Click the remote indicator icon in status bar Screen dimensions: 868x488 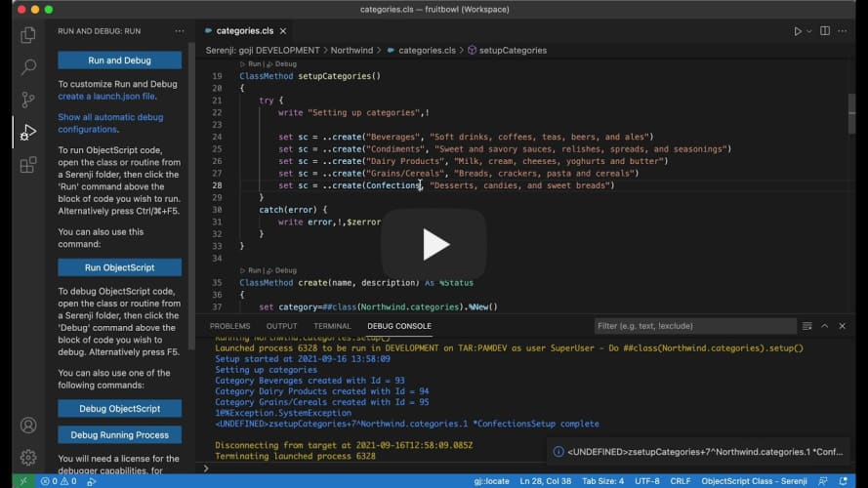pyautogui.click(x=23, y=481)
